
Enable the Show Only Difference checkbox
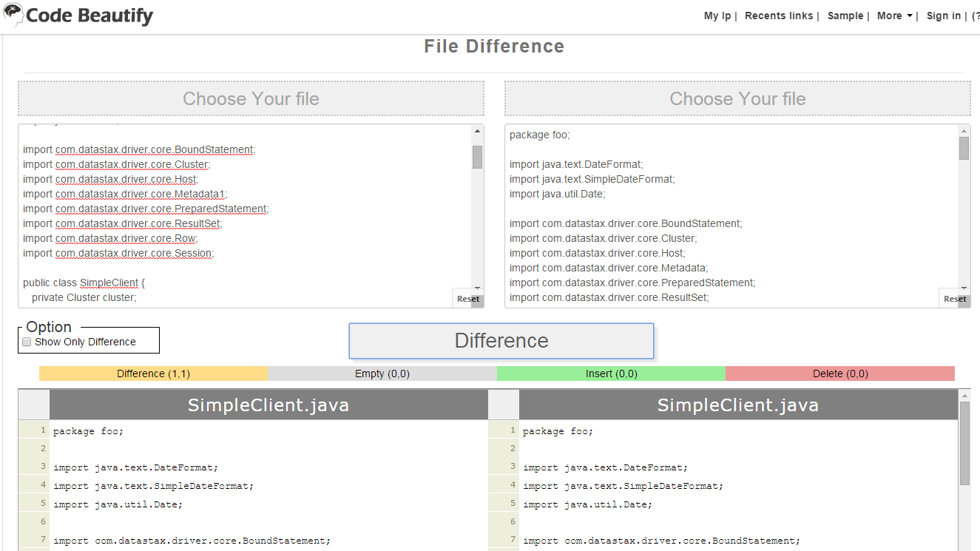[27, 342]
